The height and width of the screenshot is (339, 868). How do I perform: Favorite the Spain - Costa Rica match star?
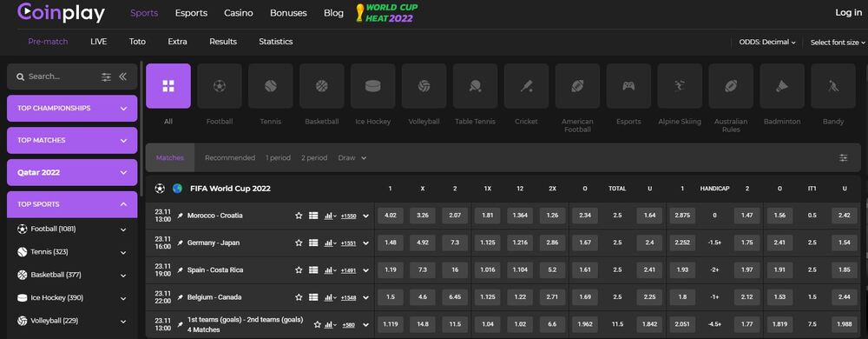pyautogui.click(x=299, y=269)
